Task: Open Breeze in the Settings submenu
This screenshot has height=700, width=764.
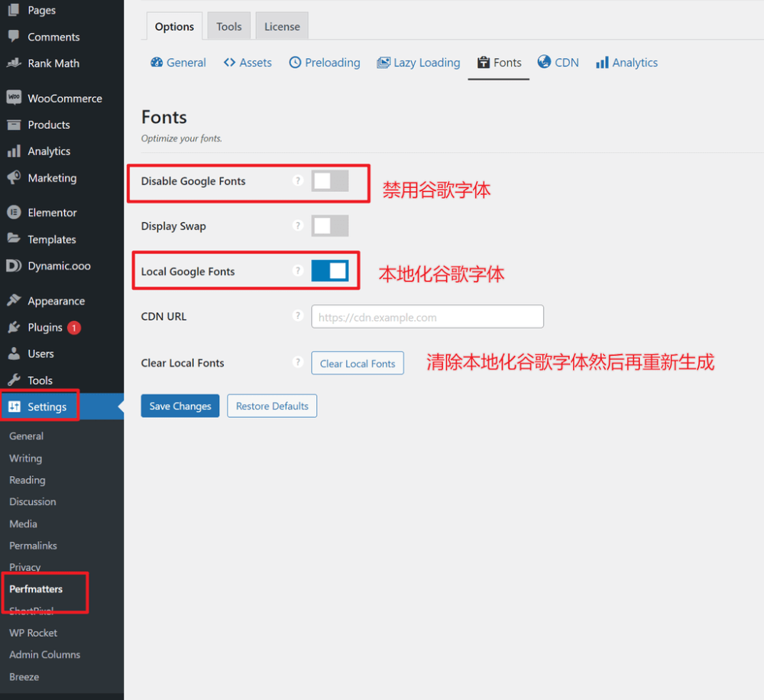Action: pyautogui.click(x=24, y=676)
